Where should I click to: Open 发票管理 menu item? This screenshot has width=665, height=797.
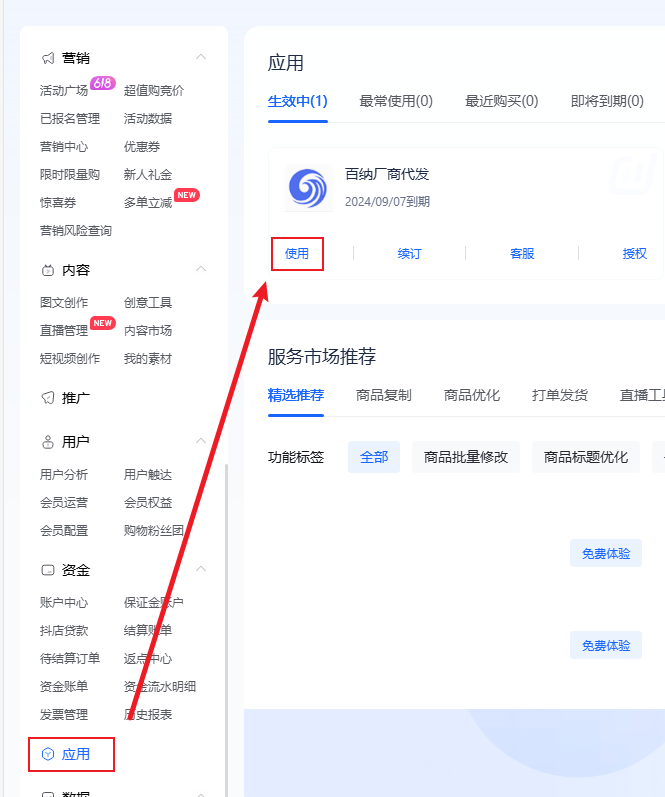(64, 715)
